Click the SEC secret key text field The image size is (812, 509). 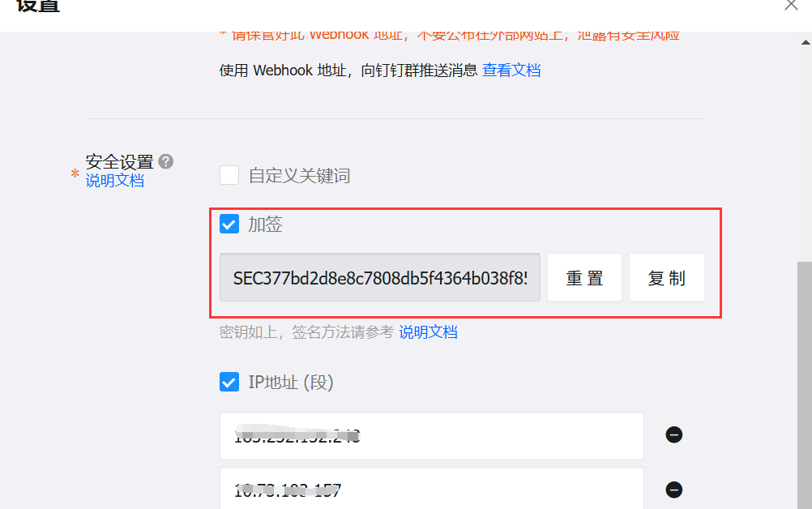click(379, 277)
